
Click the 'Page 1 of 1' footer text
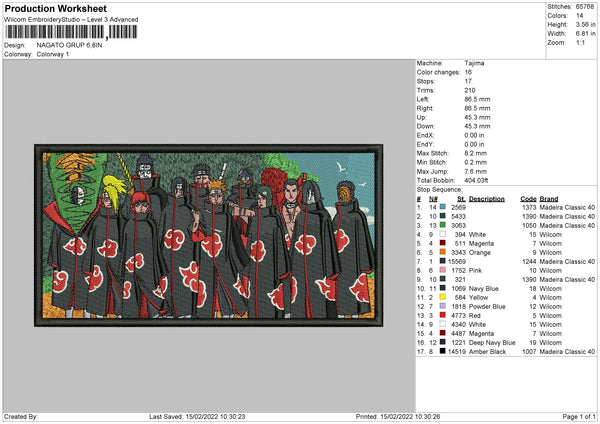[x=579, y=416]
